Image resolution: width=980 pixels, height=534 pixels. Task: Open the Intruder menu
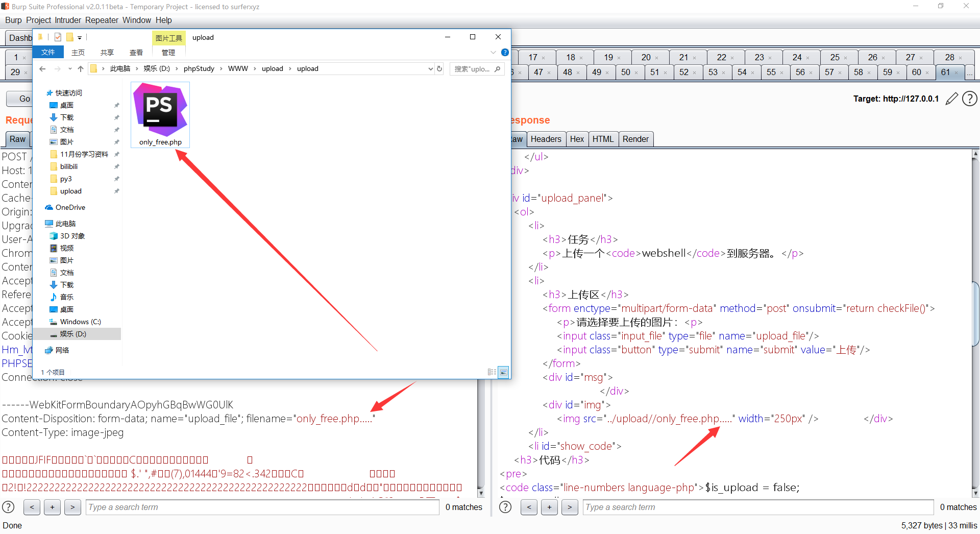[x=68, y=20]
